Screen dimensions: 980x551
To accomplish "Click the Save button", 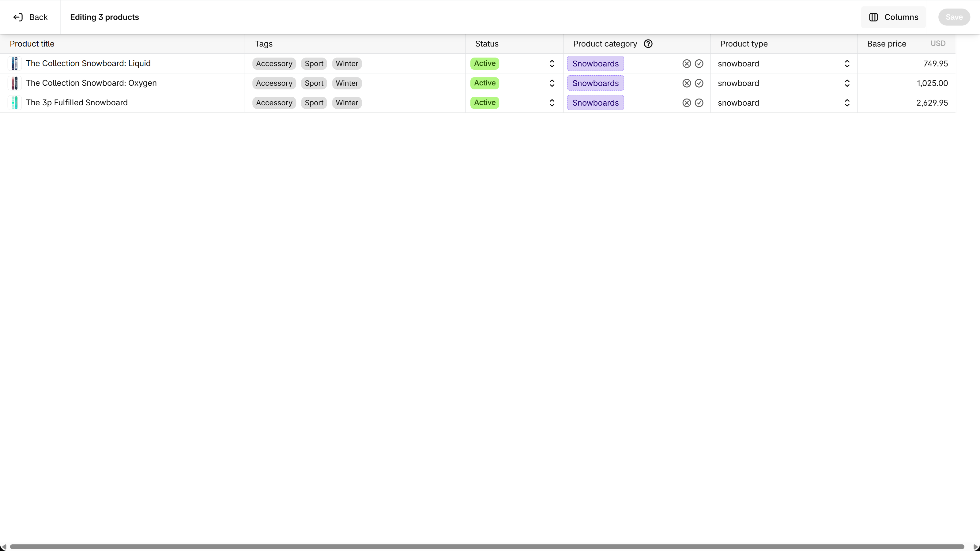I will pyautogui.click(x=954, y=17).
